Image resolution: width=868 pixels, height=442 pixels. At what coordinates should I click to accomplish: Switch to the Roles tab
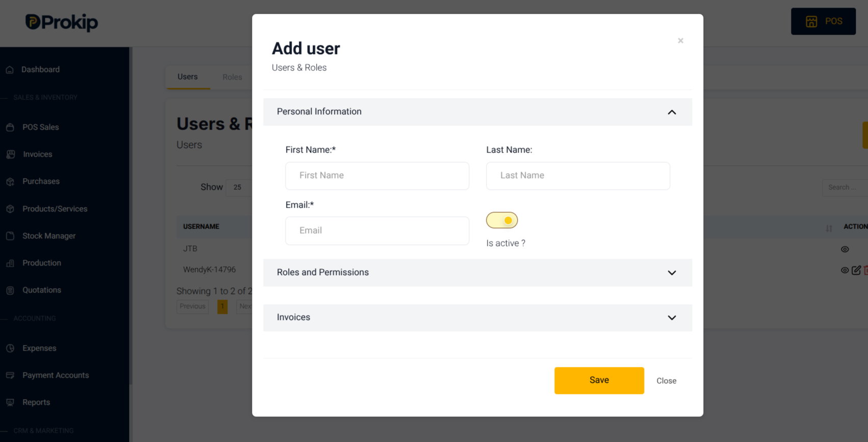click(x=232, y=77)
